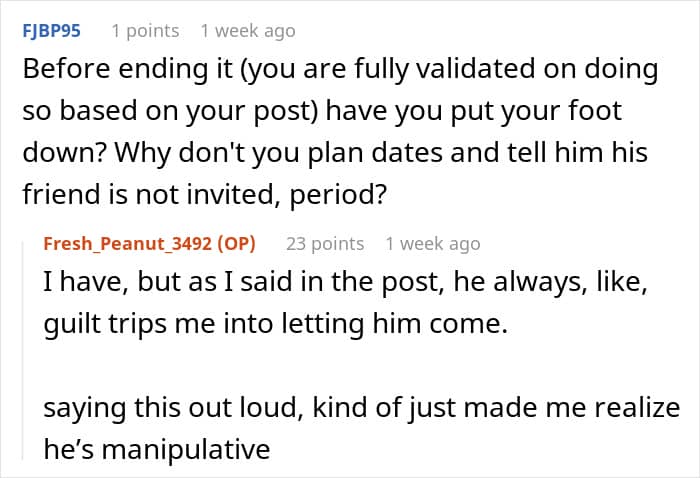The height and width of the screenshot is (478, 700).
Task: Click the "1 points" score on FJBP95's comment
Action: pyautogui.click(x=145, y=31)
